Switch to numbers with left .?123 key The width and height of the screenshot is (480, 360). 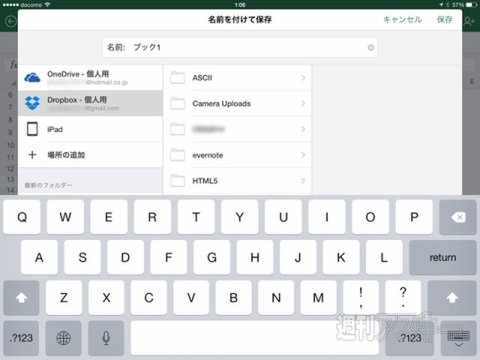pyautogui.click(x=21, y=338)
